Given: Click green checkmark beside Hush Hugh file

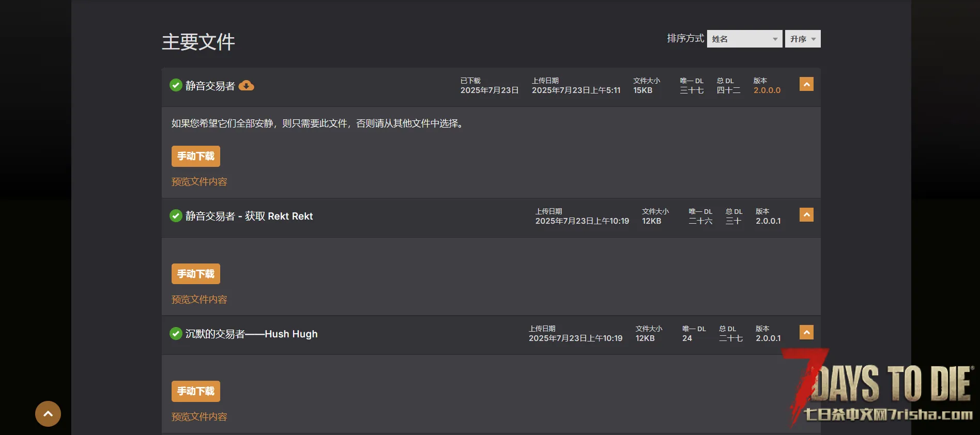Looking at the screenshot, I should 176,333.
